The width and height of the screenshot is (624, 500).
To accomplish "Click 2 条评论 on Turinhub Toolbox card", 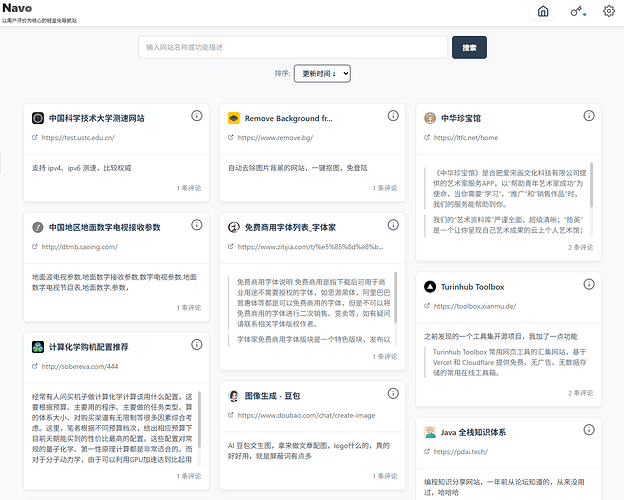I will [x=581, y=393].
